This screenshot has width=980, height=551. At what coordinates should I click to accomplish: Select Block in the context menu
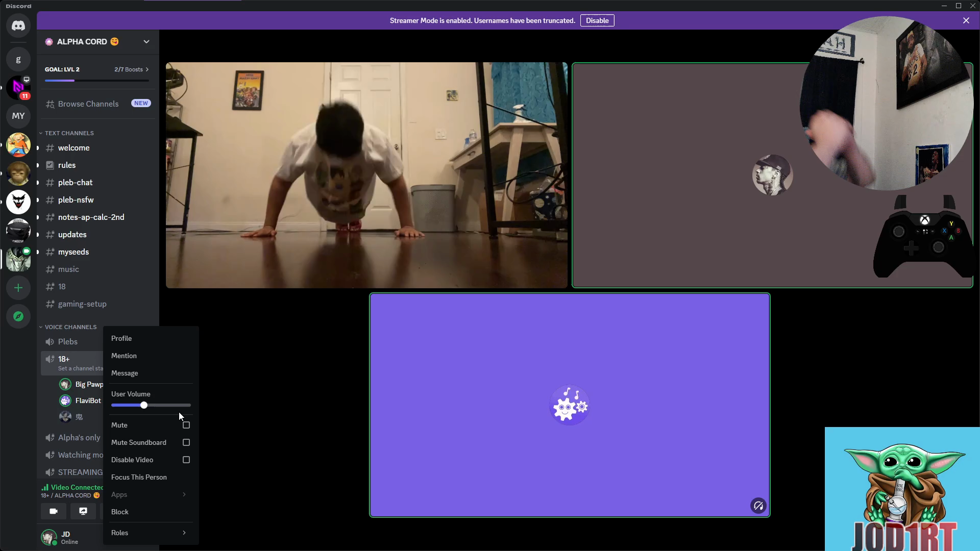(x=150, y=512)
